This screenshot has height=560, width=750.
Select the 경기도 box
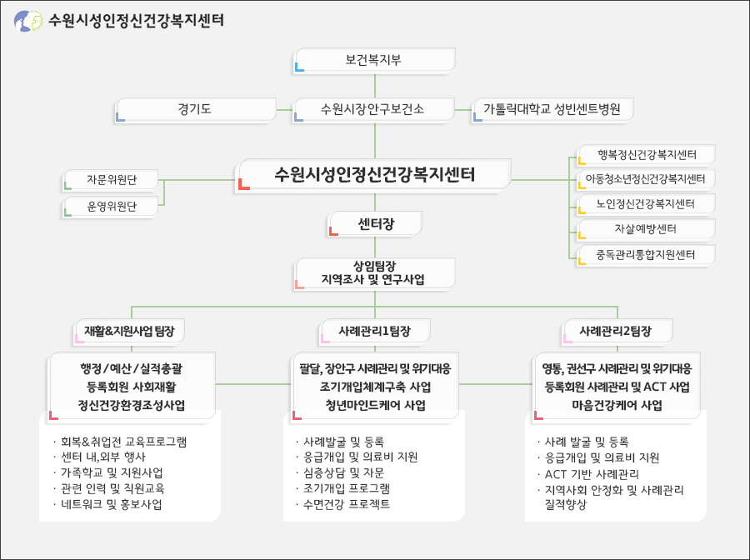click(195, 110)
